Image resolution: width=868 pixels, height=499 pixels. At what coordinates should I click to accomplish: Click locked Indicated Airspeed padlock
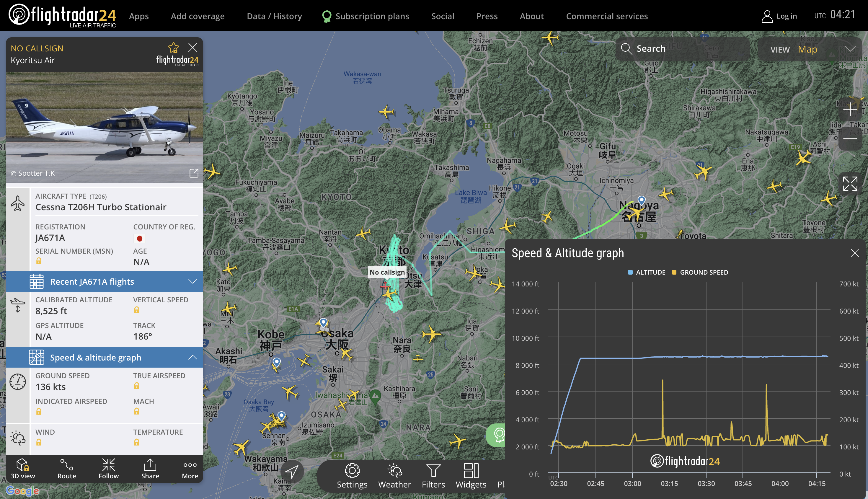(x=39, y=411)
